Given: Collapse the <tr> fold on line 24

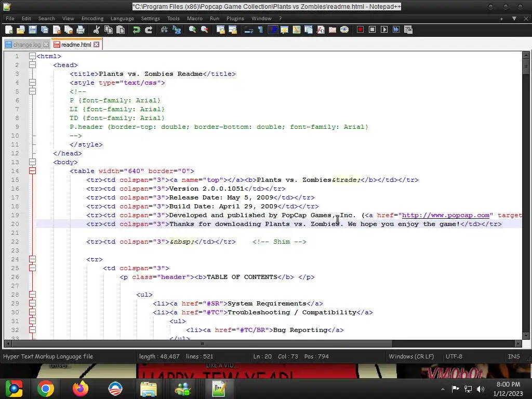Looking at the screenshot, I should 32,259.
